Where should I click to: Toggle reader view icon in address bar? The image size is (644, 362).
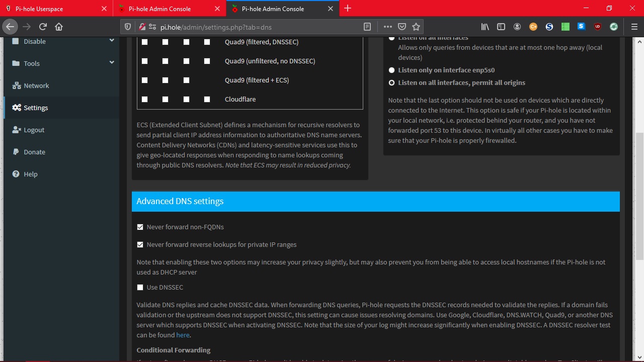click(367, 27)
